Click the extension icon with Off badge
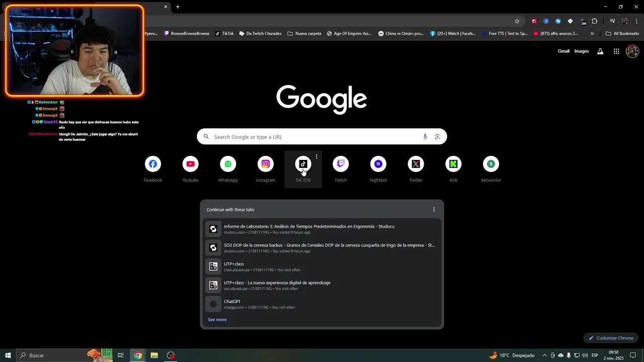The height and width of the screenshot is (362, 644). (x=583, y=21)
